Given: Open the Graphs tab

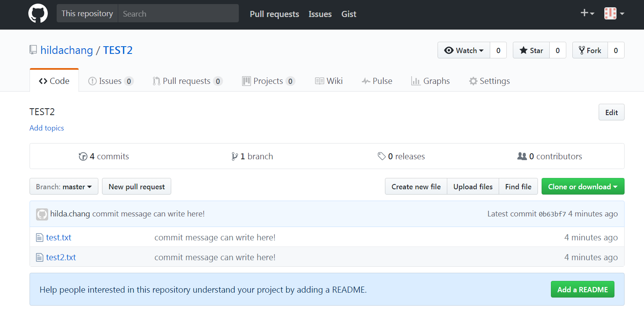Looking at the screenshot, I should pyautogui.click(x=430, y=81).
